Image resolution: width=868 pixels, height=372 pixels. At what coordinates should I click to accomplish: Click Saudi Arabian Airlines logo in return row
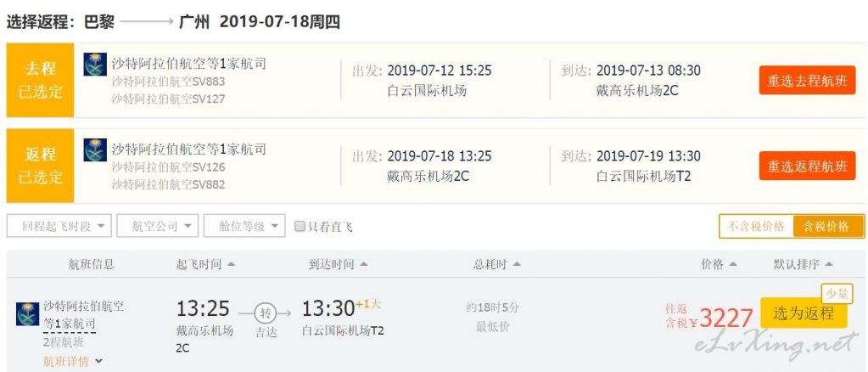[95, 149]
